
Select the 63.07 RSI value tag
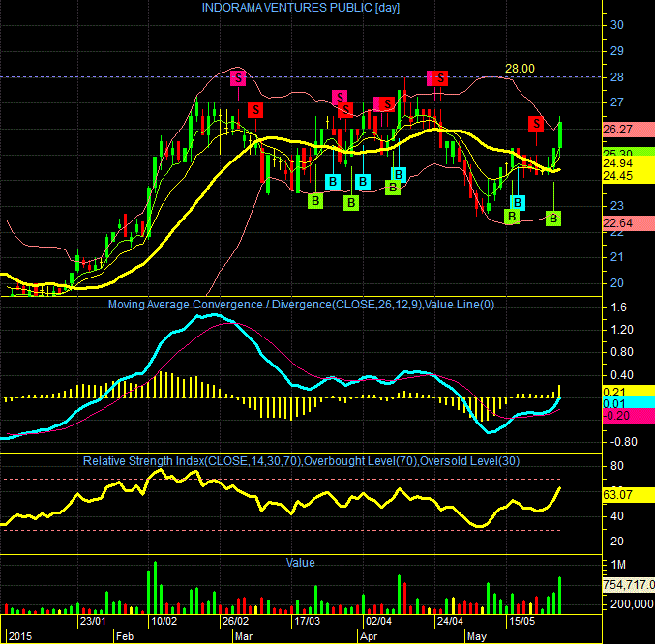point(629,495)
